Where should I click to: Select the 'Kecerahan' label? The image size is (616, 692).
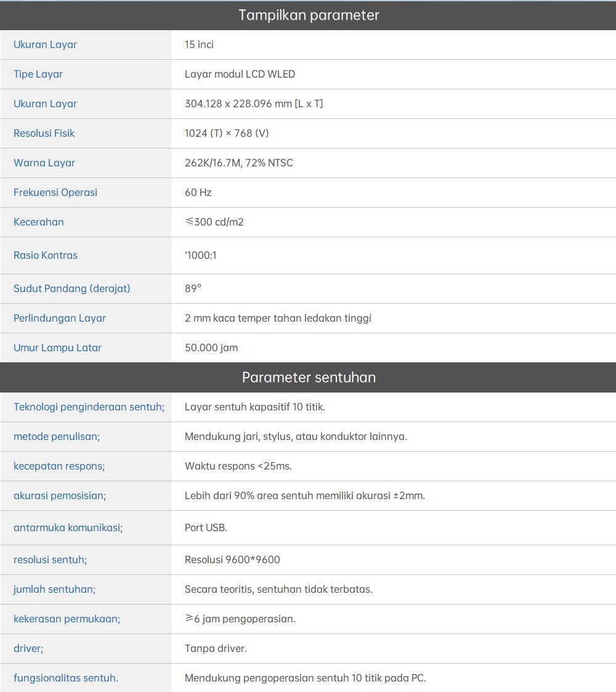(x=39, y=222)
